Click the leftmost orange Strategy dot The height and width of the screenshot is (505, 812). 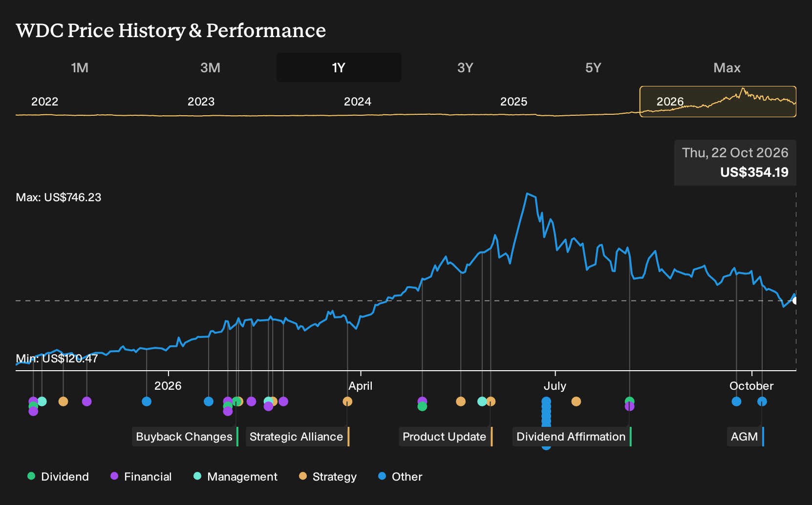(63, 401)
